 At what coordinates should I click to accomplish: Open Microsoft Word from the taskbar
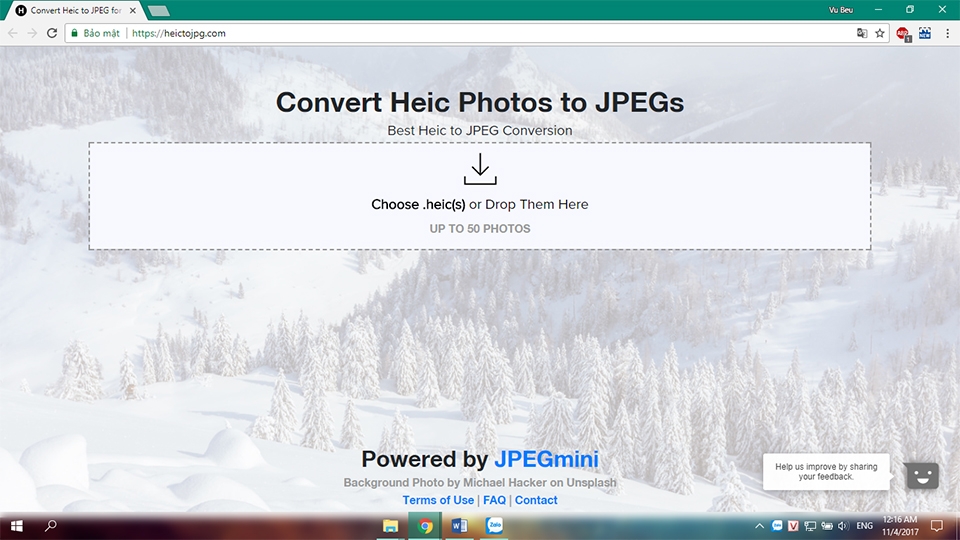point(460,525)
